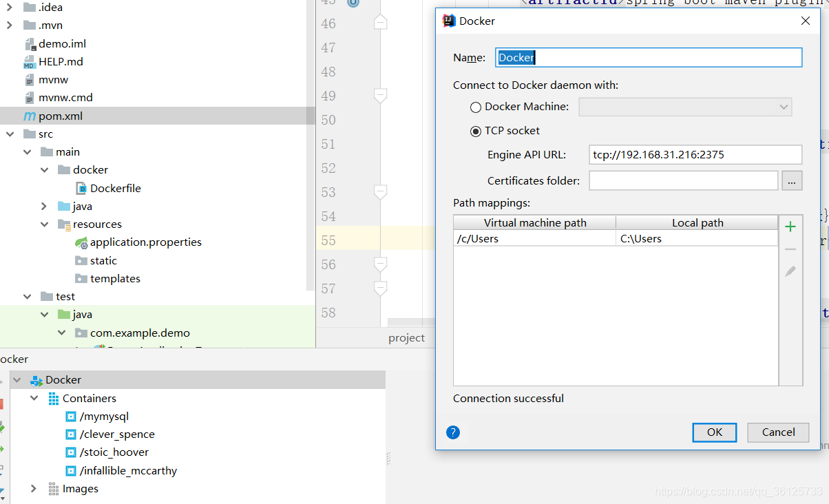Click the container icon beside /stoic_hoover
Viewport: 829px width, 504px height.
coord(70,452)
